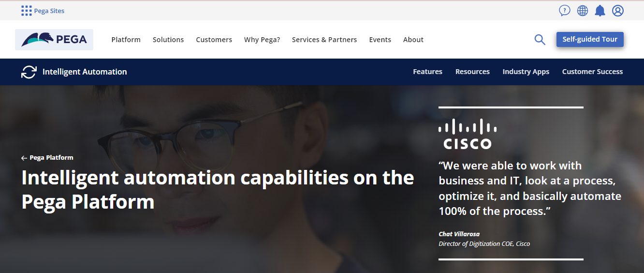Click the Intelligent Automation sync arrows icon
This screenshot has height=273, width=644.
pos(29,72)
